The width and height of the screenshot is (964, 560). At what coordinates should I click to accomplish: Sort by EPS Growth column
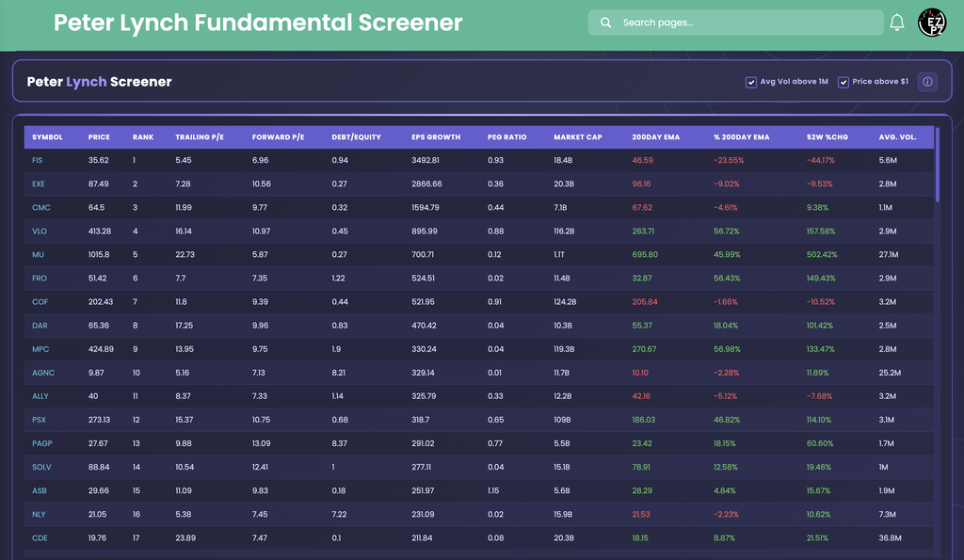(436, 137)
